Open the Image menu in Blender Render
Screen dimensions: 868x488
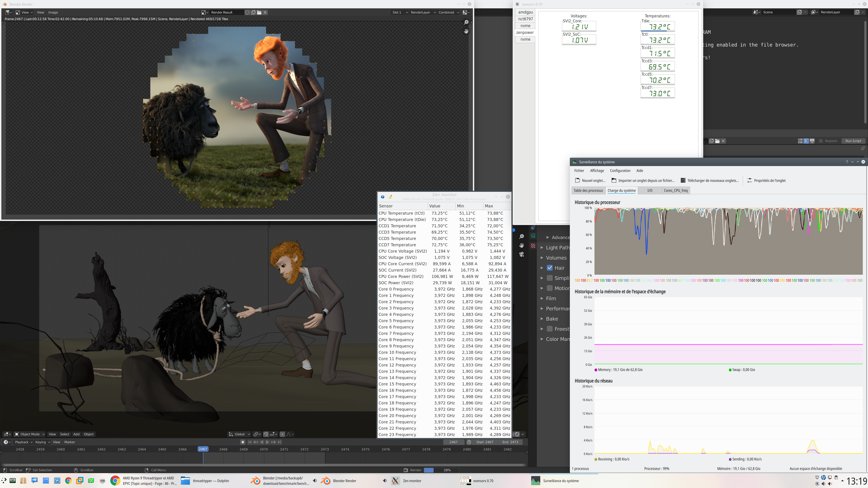click(x=53, y=12)
